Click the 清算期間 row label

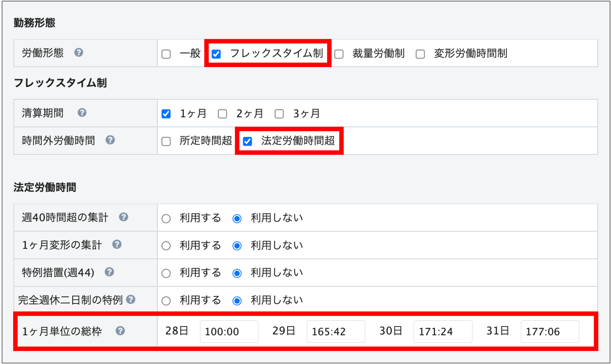pos(43,113)
